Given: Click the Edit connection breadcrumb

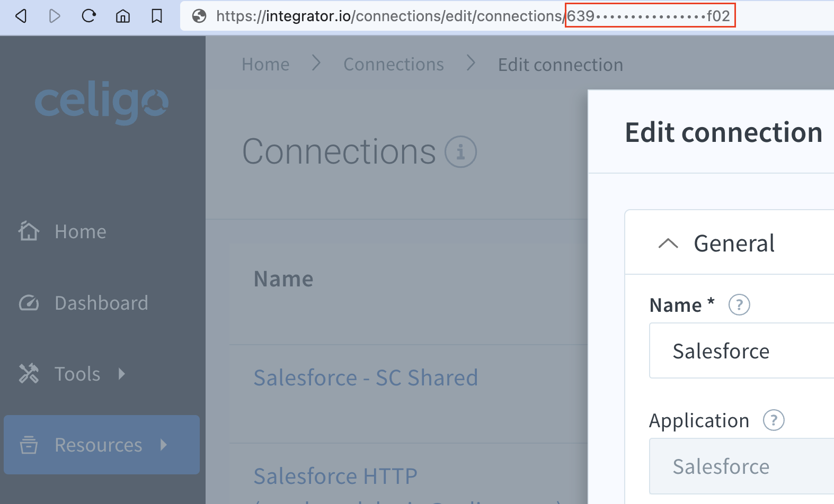Looking at the screenshot, I should [561, 65].
